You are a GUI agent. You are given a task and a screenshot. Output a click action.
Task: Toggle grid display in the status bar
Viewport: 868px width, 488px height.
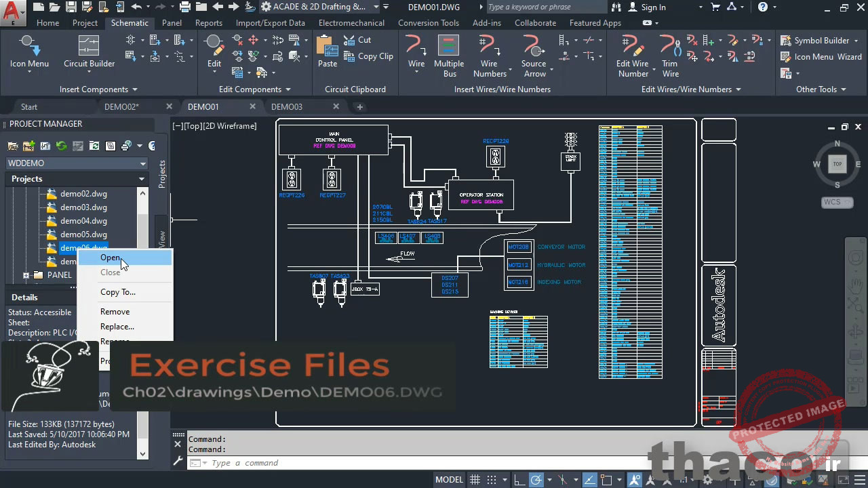click(x=475, y=479)
